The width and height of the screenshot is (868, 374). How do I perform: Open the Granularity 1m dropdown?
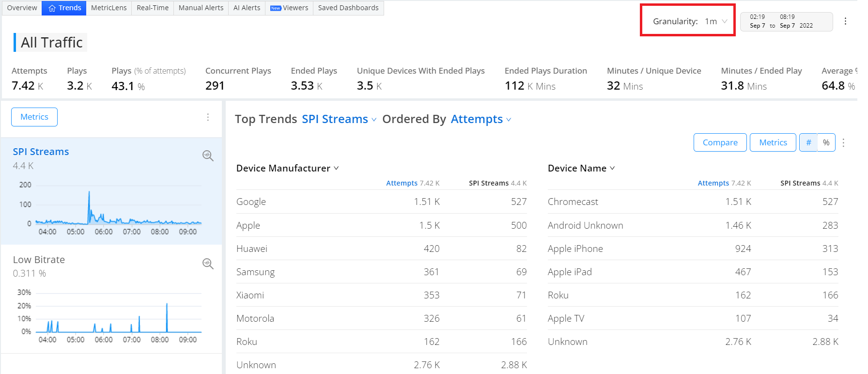pos(716,21)
